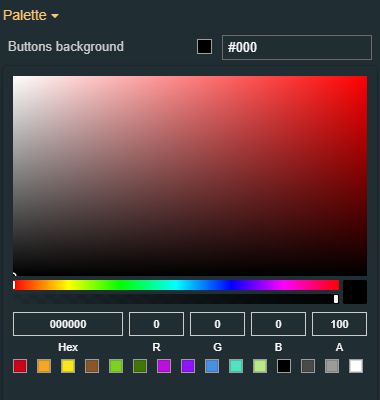The width and height of the screenshot is (380, 400).
Task: Select the dark green preset swatch
Action: [x=140, y=366]
